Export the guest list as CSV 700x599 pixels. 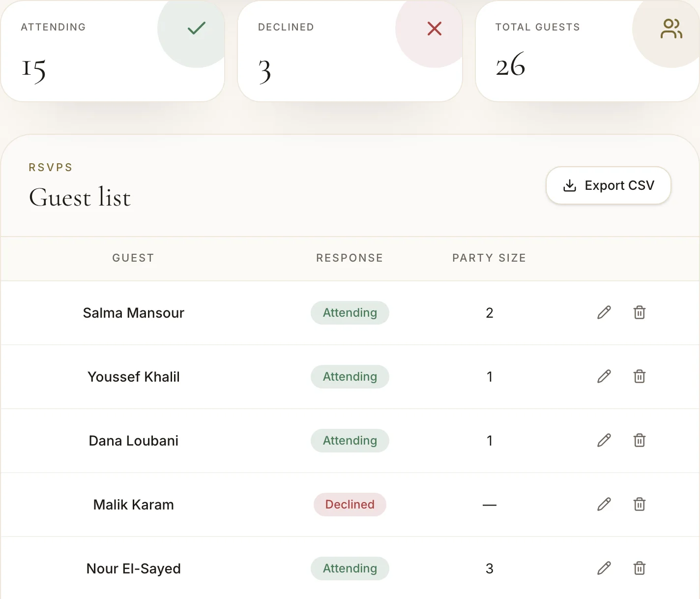tap(609, 185)
